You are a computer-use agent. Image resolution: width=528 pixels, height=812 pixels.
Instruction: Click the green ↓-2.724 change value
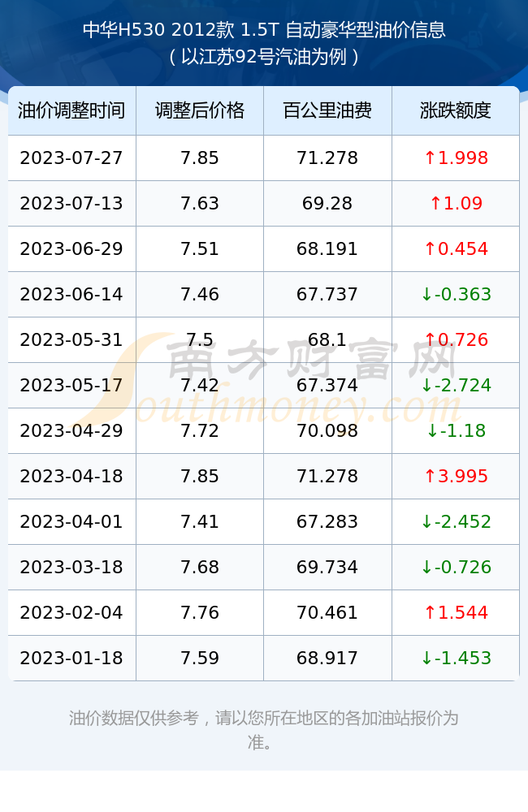(456, 385)
